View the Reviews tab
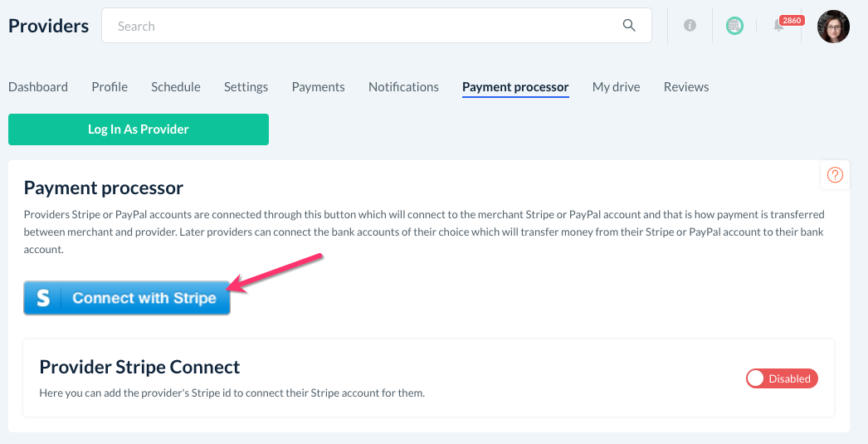868x444 pixels. click(686, 87)
